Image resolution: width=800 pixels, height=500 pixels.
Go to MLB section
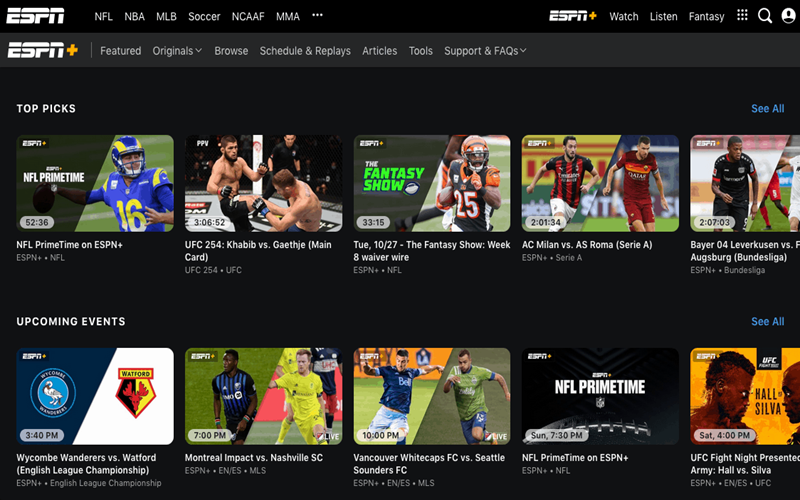(166, 16)
